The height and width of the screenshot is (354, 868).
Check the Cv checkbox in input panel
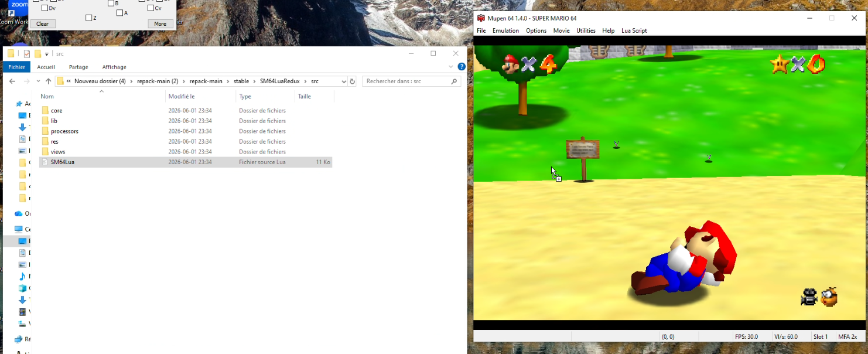(151, 8)
